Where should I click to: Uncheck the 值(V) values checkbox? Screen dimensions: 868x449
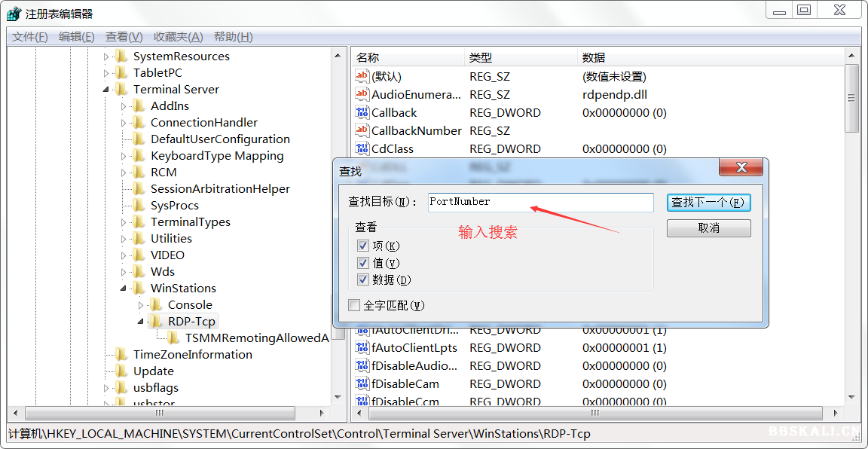[363, 263]
